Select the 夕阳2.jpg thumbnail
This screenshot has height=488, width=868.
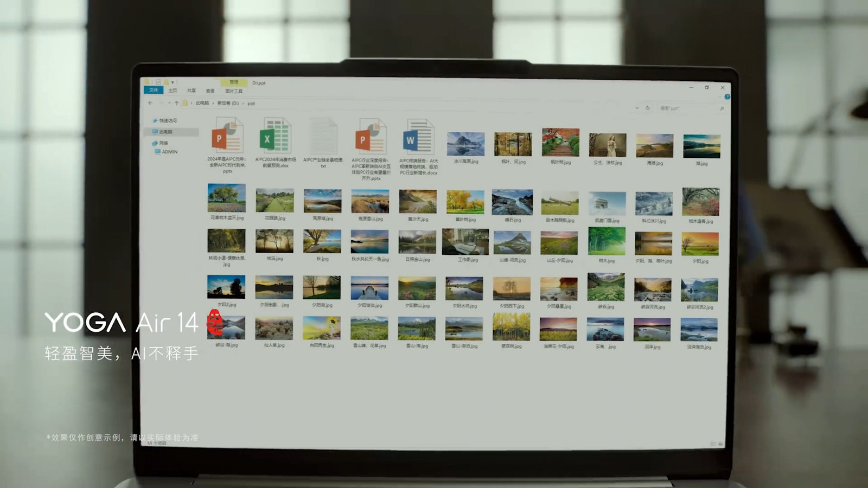pyautogui.click(x=226, y=287)
